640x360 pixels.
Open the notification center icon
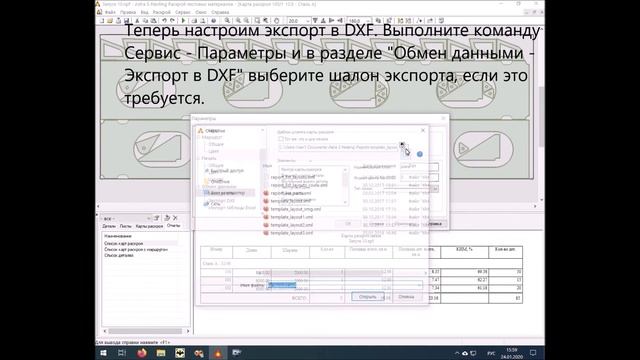point(533,353)
